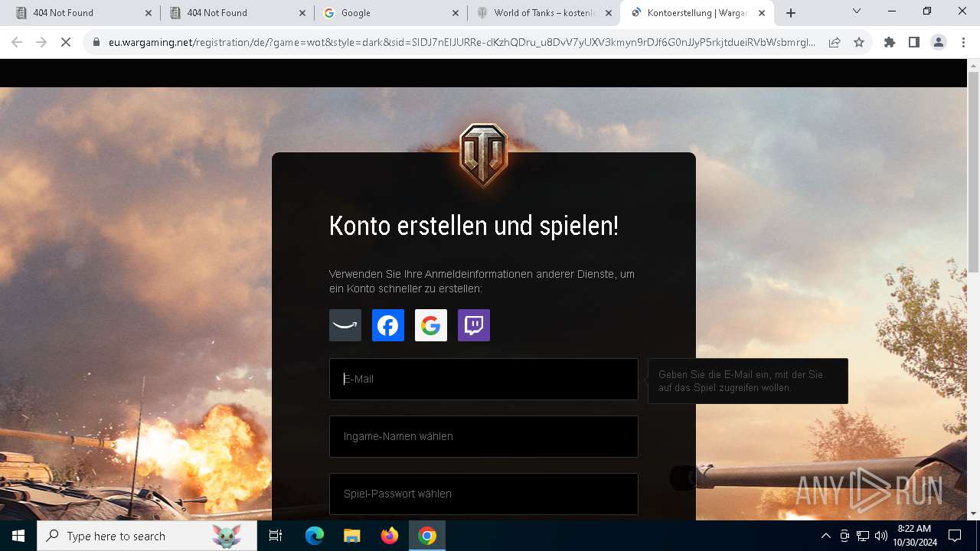Open the taskbar clock and date

[x=914, y=536]
